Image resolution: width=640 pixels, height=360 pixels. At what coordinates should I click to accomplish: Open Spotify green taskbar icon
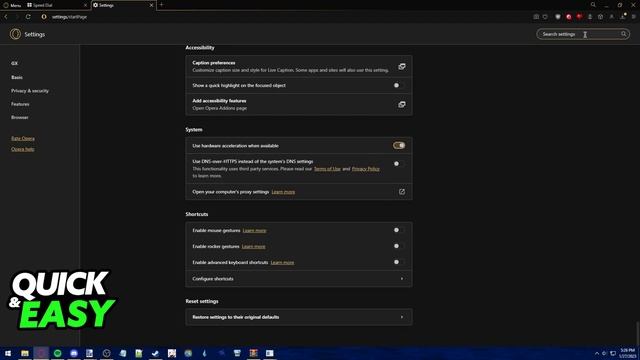pyautogui.click(x=58, y=353)
